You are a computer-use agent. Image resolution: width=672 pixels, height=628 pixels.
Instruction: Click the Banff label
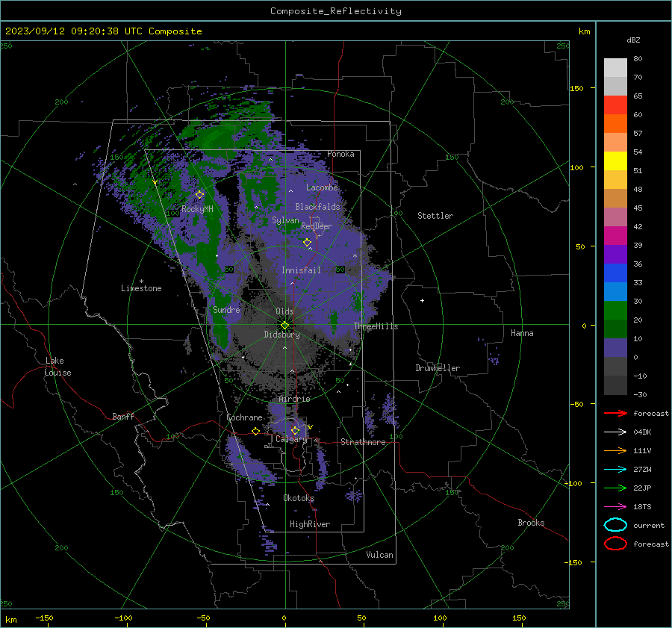(123, 416)
